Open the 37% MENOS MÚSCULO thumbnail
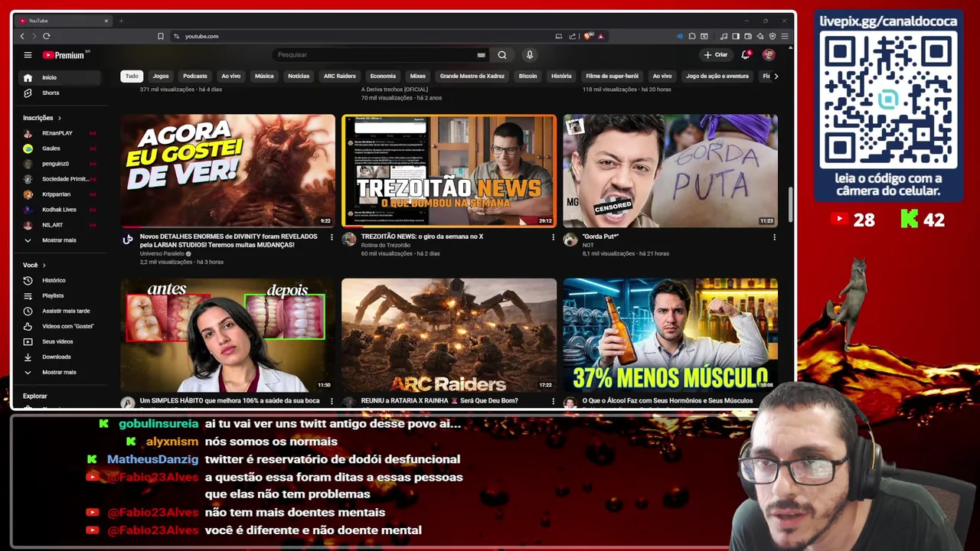Viewport: 980px width, 551px height. point(670,335)
